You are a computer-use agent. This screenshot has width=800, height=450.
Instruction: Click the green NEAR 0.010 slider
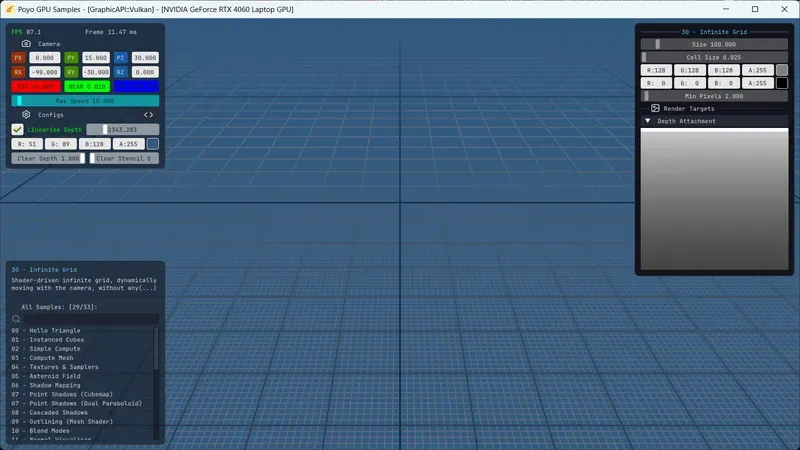(x=87, y=86)
